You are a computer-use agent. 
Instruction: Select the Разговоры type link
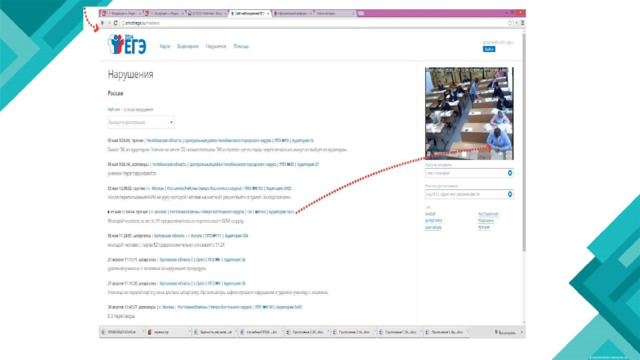click(486, 221)
